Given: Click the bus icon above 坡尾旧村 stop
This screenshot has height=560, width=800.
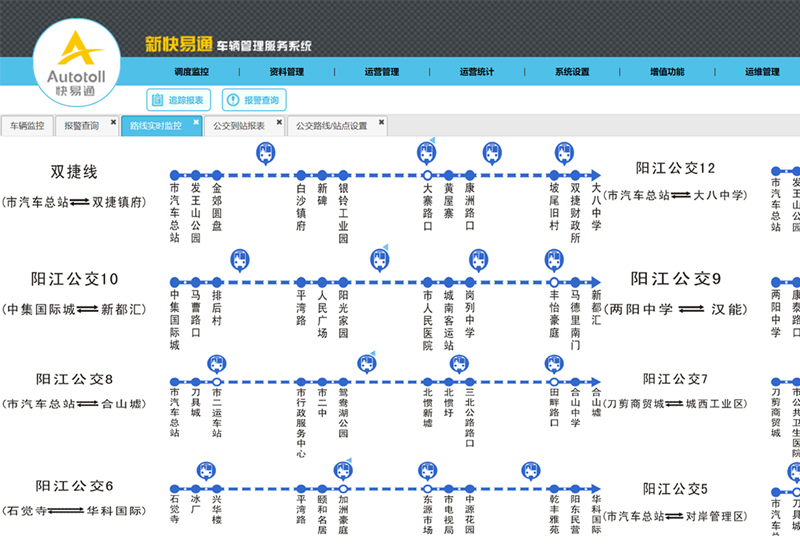Looking at the screenshot, I should (x=564, y=153).
